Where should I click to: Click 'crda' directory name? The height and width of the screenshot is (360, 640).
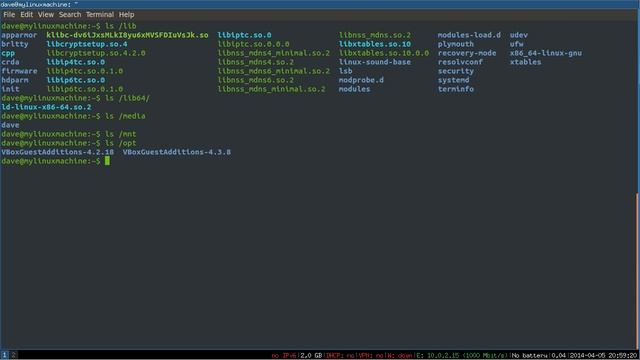pos(10,62)
